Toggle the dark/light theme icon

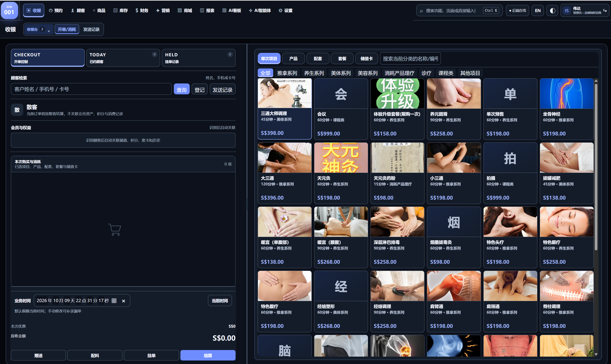552,10
